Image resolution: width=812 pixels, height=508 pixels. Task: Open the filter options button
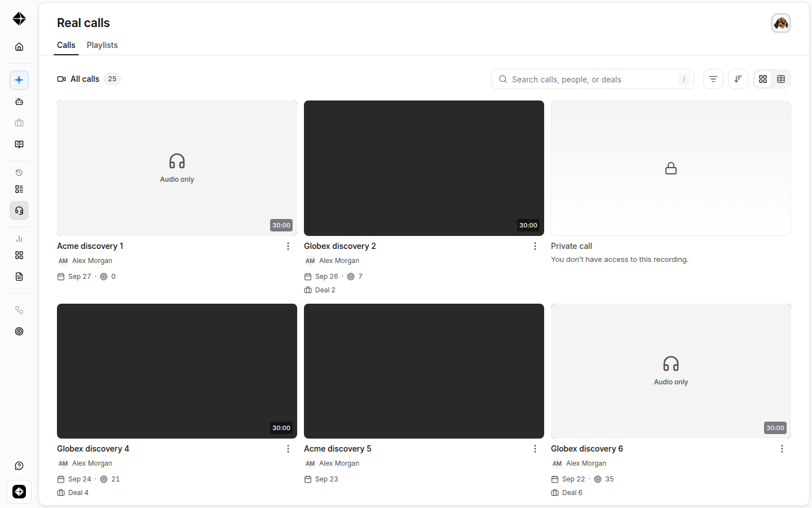(x=713, y=79)
